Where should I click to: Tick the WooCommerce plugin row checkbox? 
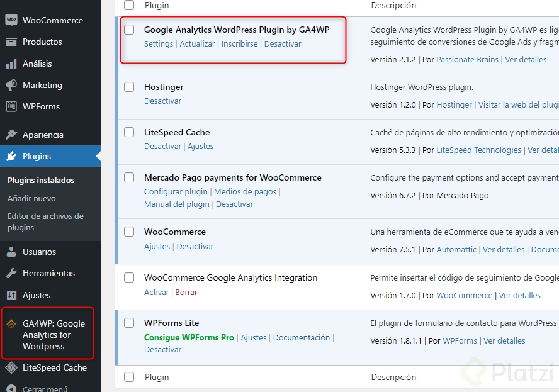[x=129, y=232]
